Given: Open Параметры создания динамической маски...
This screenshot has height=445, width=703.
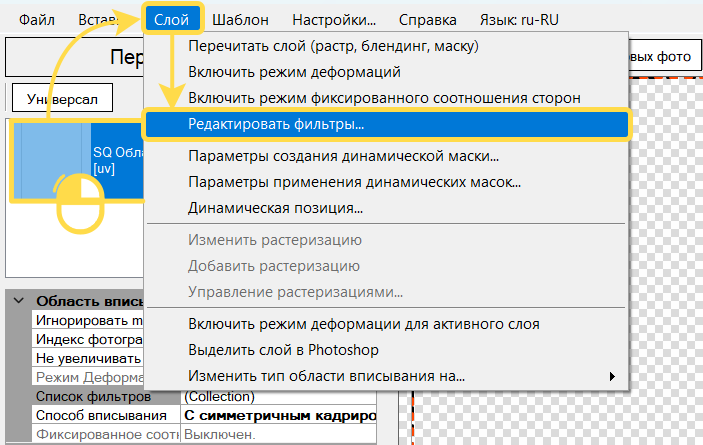Looking at the screenshot, I should click(343, 156).
